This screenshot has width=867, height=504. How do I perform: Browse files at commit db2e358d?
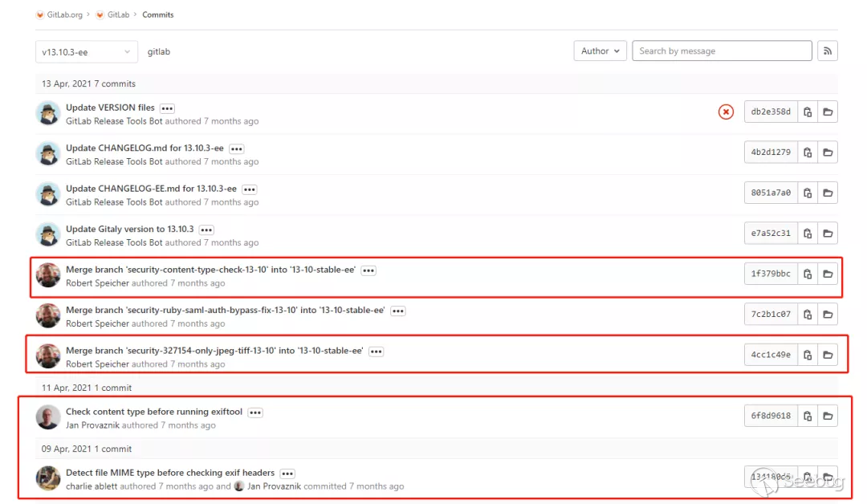(828, 112)
